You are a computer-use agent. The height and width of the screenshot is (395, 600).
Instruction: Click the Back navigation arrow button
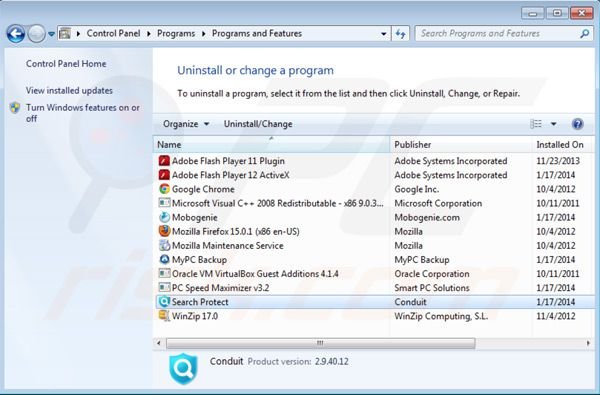coord(16,34)
